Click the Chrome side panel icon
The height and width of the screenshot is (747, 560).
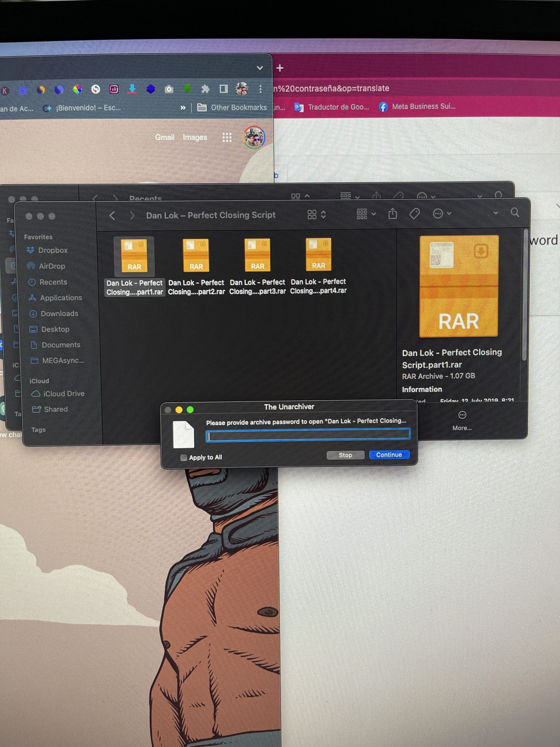click(x=223, y=89)
